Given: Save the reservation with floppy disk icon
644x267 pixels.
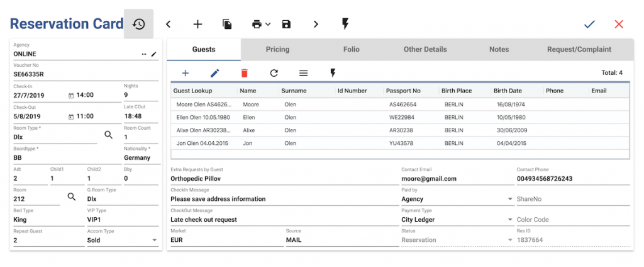Looking at the screenshot, I should [286, 25].
